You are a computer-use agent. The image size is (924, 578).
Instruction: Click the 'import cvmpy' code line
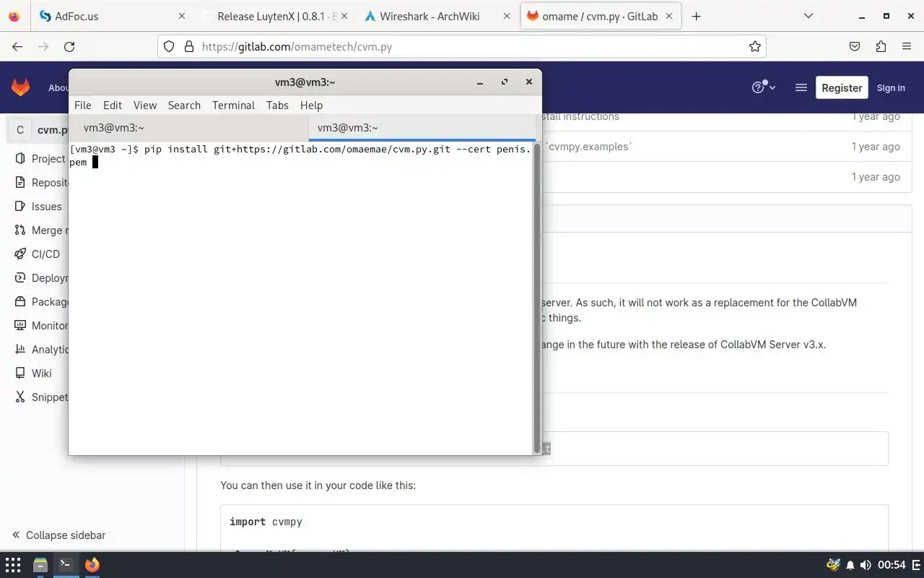pos(266,522)
